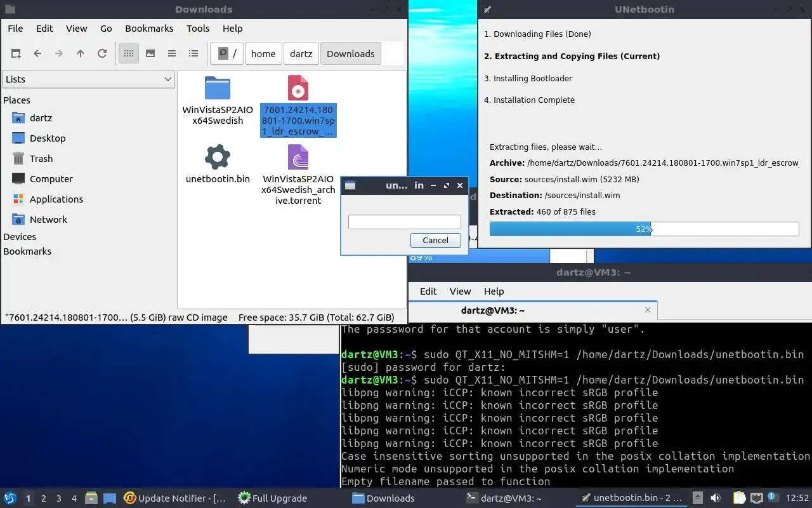
Task: Click the show desktop panel icon
Action: point(110,498)
